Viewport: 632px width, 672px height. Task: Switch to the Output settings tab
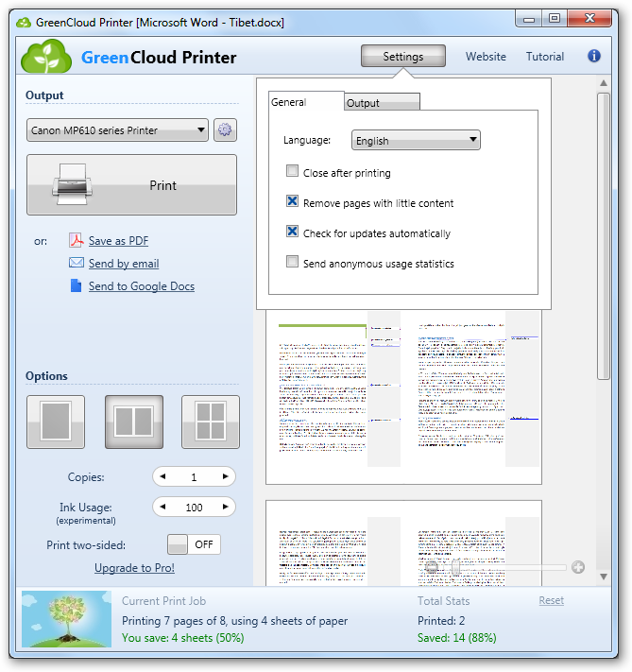tap(382, 102)
